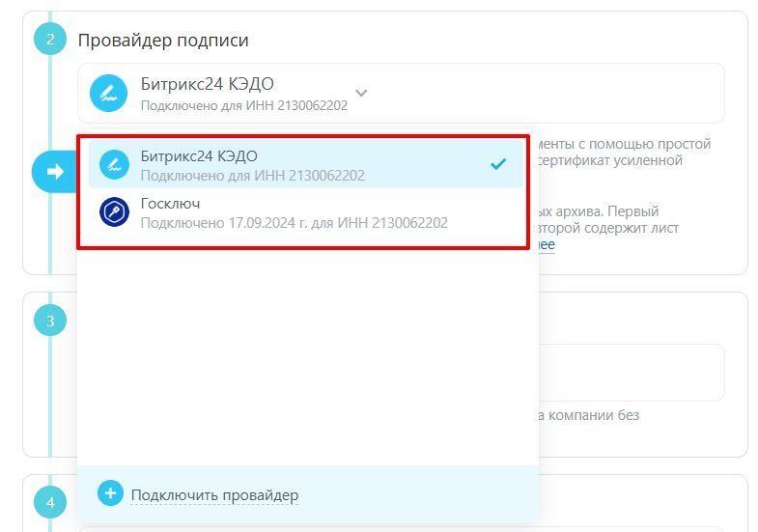Click step 2 circle Провайдер подписи

pos(50,40)
